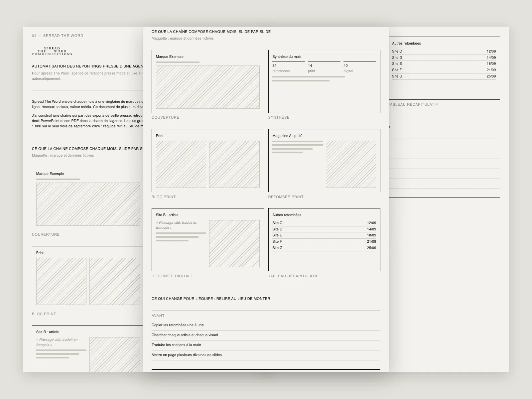The image size is (532, 399).
Task: Click the AVANT label
Action: click(x=158, y=316)
